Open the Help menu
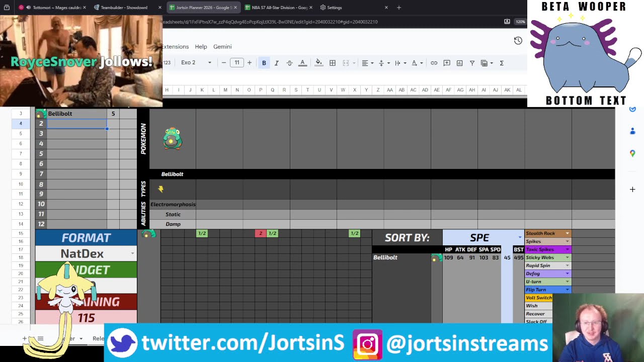 point(201,47)
